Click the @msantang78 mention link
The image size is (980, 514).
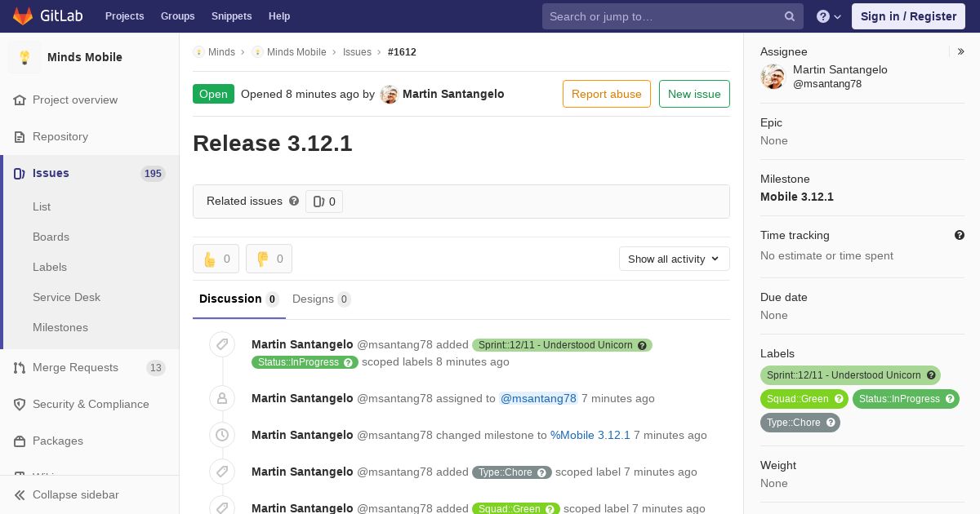tap(538, 398)
